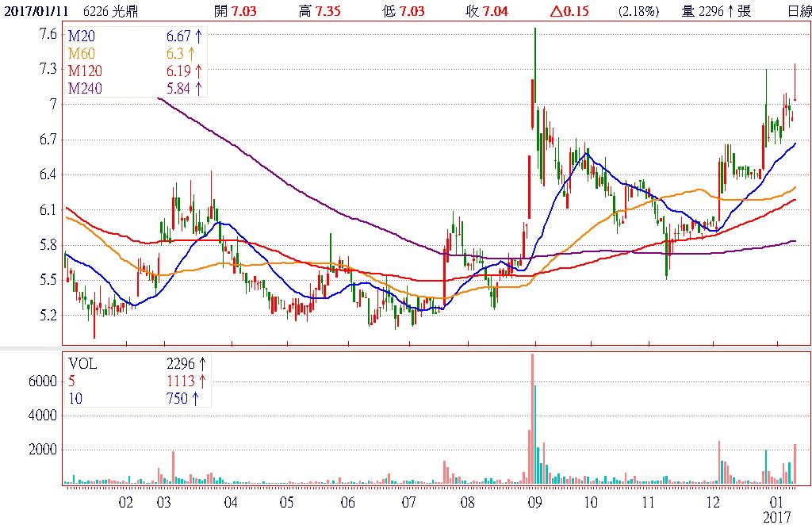Viewport: 812px width, 525px height.
Task: Click the M20 moving average legend label
Action: 82,37
